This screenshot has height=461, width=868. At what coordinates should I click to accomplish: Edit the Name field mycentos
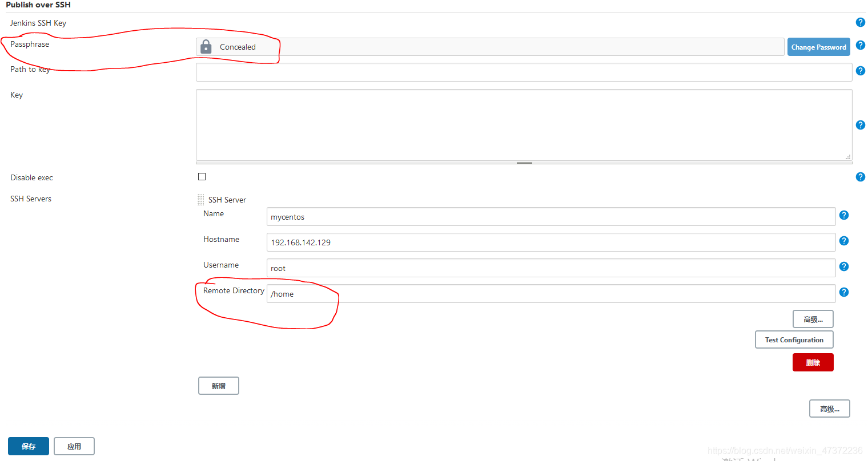(x=551, y=217)
